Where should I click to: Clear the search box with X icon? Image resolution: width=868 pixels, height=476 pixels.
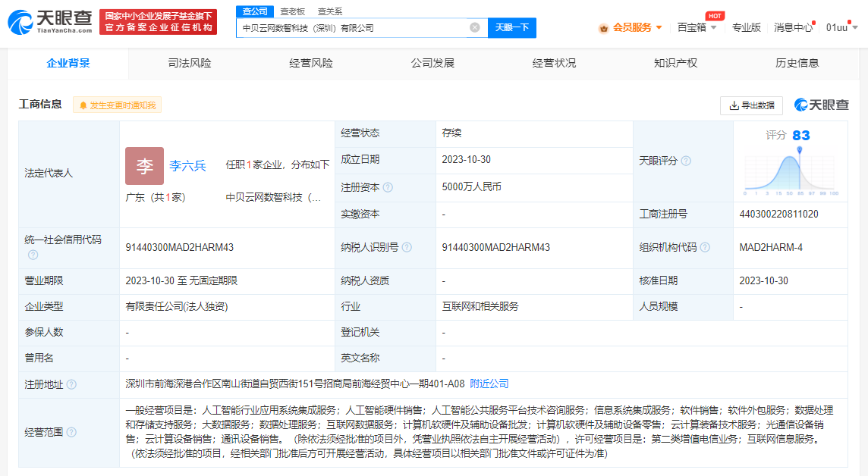[x=475, y=28]
